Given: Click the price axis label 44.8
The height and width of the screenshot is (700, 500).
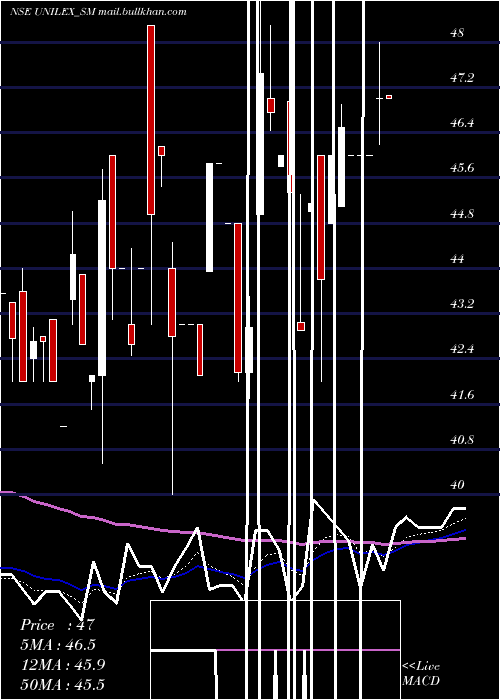Looking at the screenshot, I should click(x=462, y=213).
